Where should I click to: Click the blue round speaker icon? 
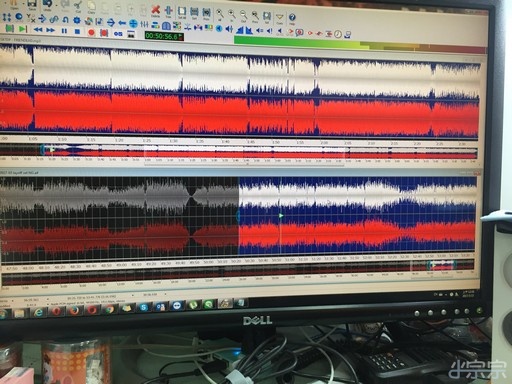[219, 28]
